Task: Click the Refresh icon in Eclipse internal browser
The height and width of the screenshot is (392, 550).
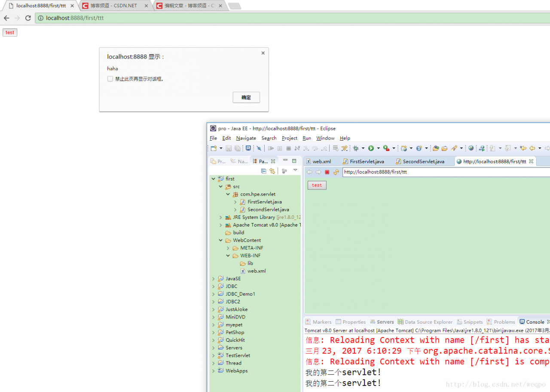Action: pos(336,172)
